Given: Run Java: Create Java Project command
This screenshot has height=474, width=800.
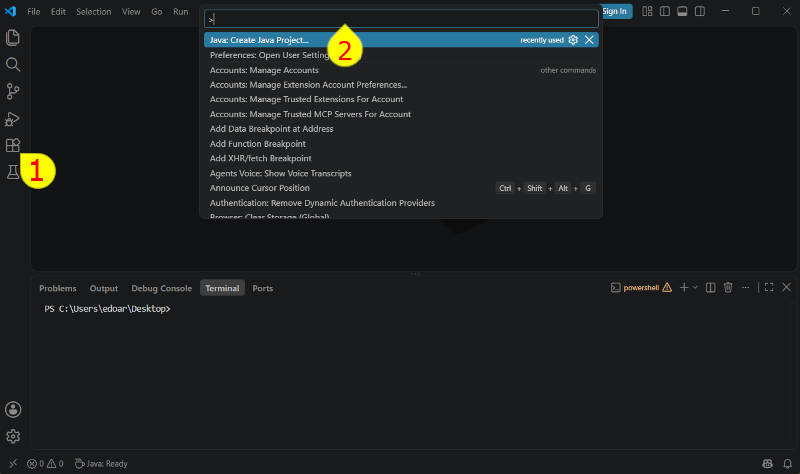Looking at the screenshot, I should pos(401,40).
